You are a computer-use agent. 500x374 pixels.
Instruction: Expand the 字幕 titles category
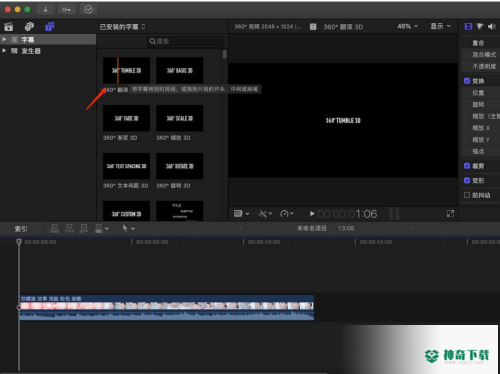coord(4,39)
